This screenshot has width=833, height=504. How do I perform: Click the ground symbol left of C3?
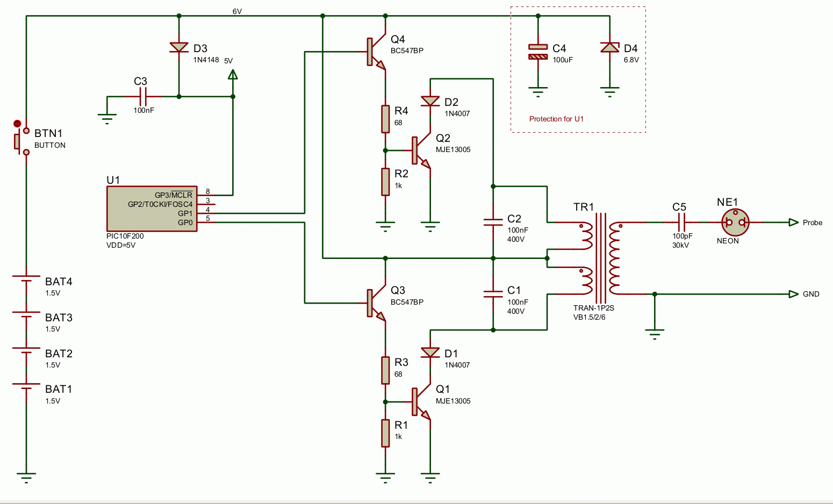pos(107,119)
